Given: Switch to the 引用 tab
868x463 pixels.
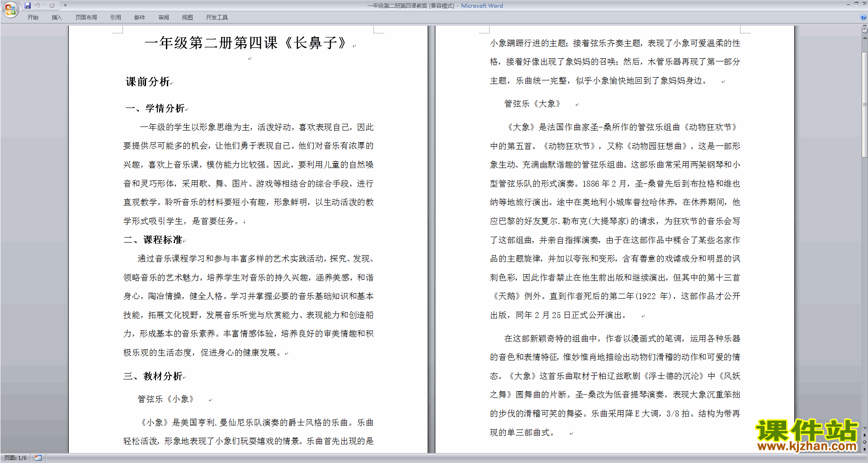Looking at the screenshot, I should pos(116,18).
